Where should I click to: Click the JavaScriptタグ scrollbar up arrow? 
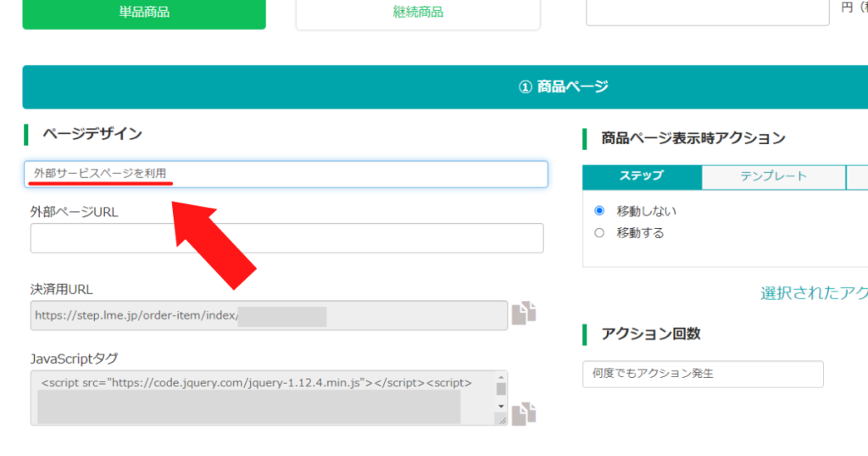point(501,377)
